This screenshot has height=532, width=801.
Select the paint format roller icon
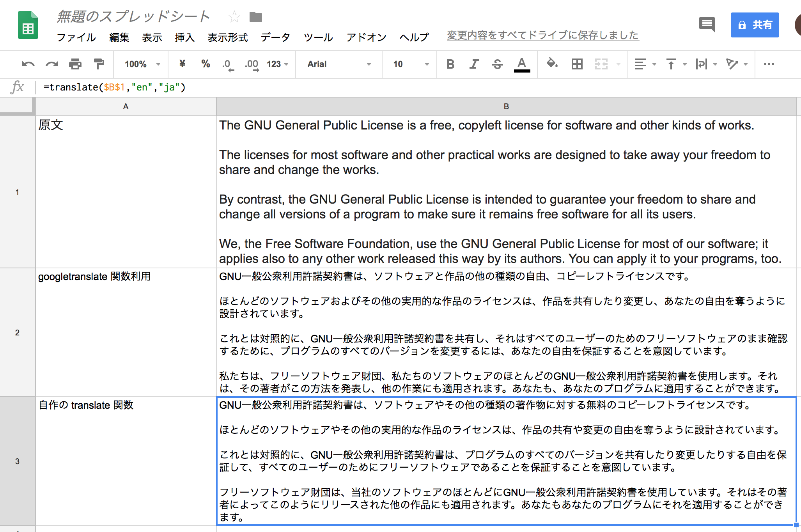pos(99,64)
